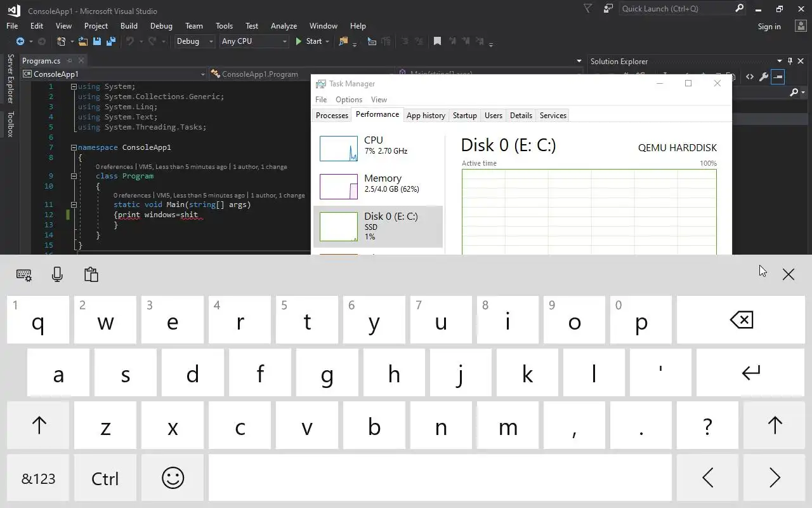Open the Solution Explorer window position dropdown
Image resolution: width=812 pixels, height=508 pixels.
click(x=780, y=61)
